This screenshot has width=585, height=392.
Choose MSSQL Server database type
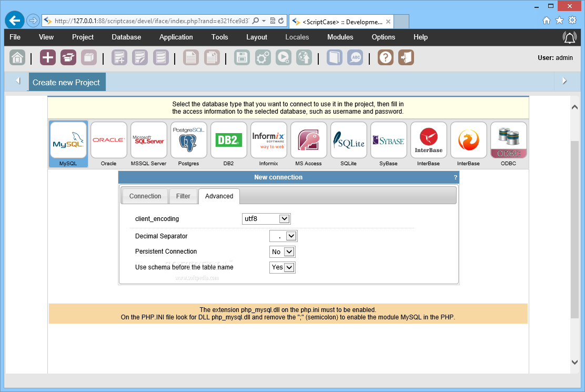pos(148,144)
